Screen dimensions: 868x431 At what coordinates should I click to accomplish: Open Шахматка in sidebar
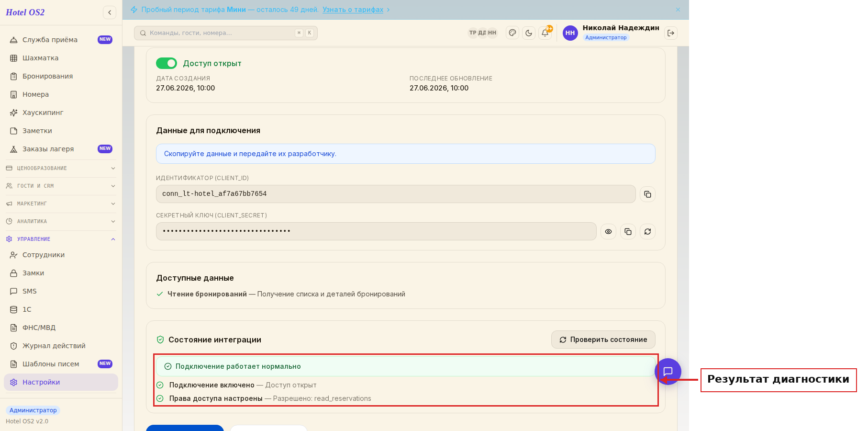point(61,58)
